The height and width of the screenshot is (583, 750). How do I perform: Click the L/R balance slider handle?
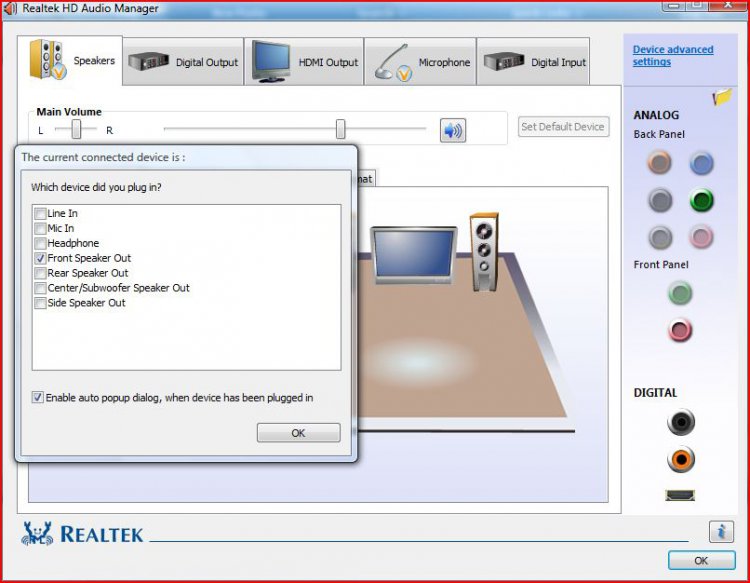[x=76, y=129]
